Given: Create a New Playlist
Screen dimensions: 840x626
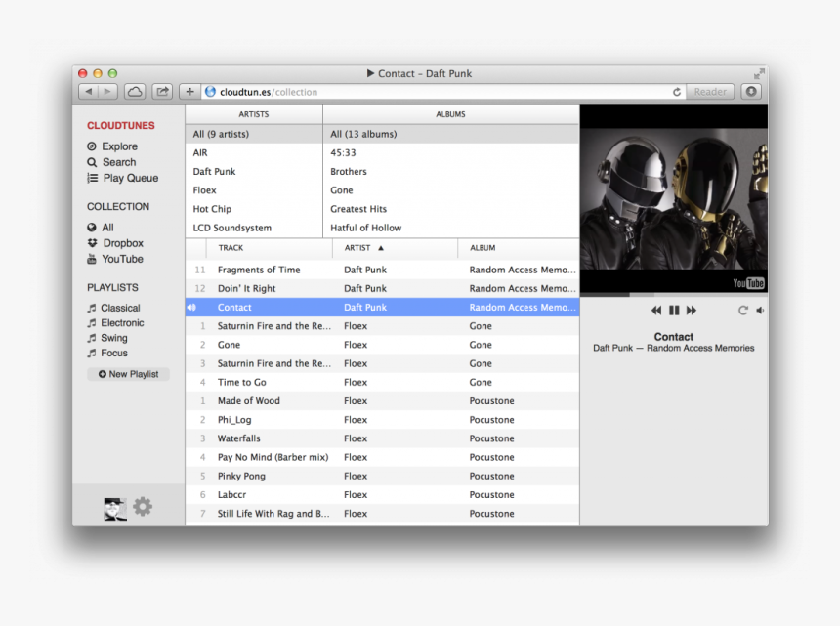Looking at the screenshot, I should [128, 374].
